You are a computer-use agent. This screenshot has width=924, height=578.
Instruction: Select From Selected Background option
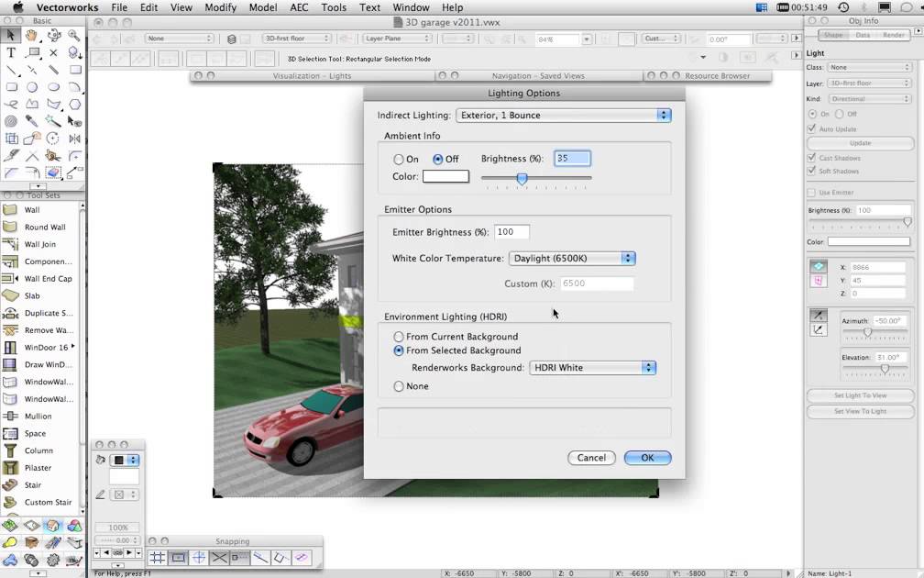[x=399, y=350]
